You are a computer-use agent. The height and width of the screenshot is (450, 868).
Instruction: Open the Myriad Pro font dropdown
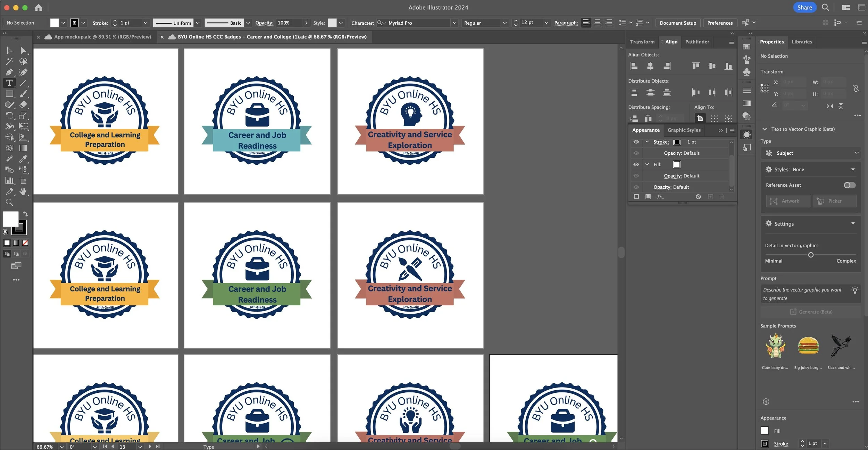454,23
